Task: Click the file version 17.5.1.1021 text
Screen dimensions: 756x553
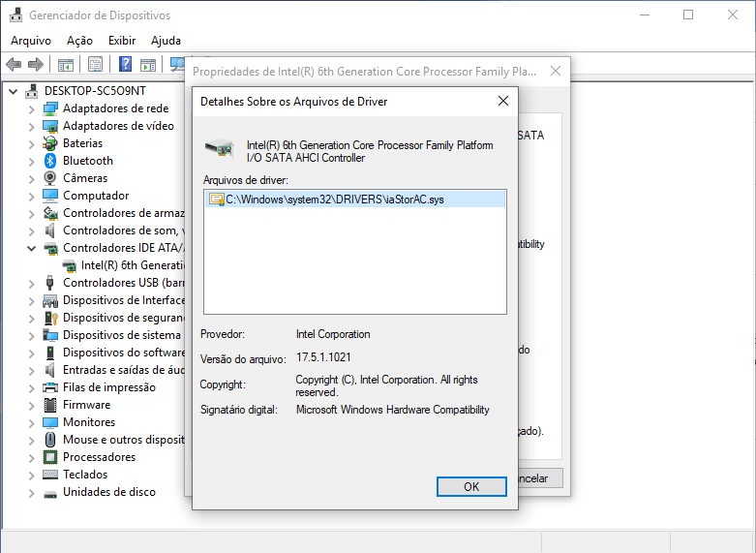Action: click(323, 357)
